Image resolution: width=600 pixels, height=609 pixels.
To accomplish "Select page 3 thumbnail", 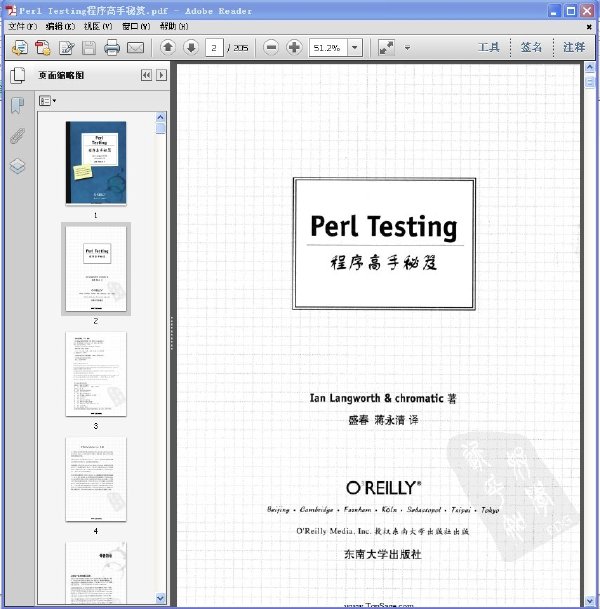I will tap(96, 374).
